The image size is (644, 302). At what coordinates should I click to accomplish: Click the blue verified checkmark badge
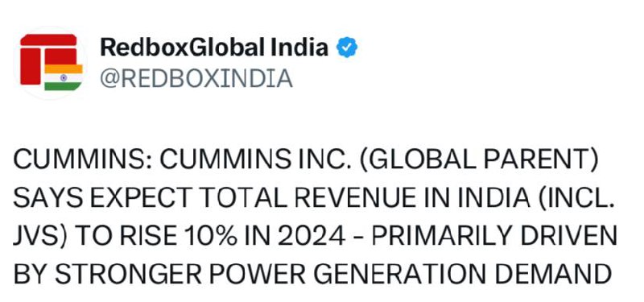(347, 48)
